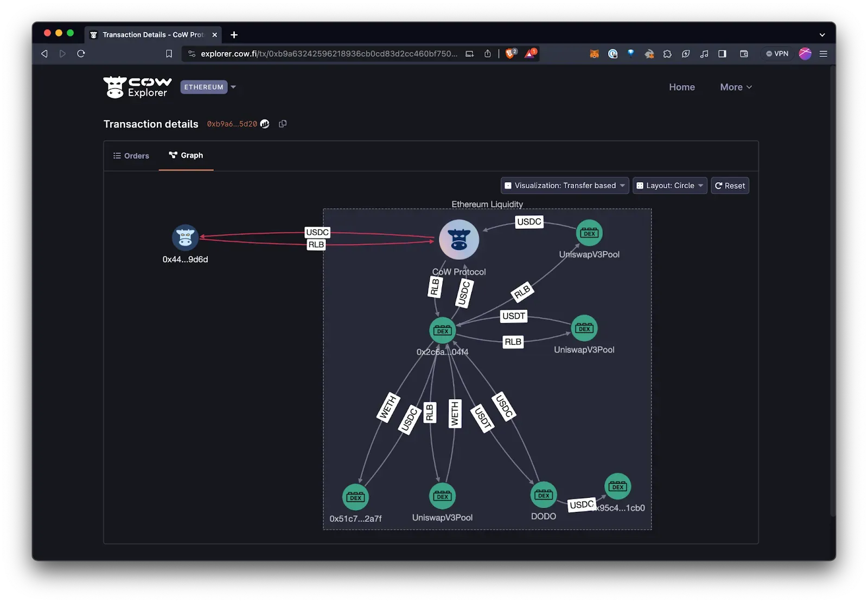Select the 0x44...9d6d trader node
Viewport: 868px width, 603px height.
coord(185,238)
